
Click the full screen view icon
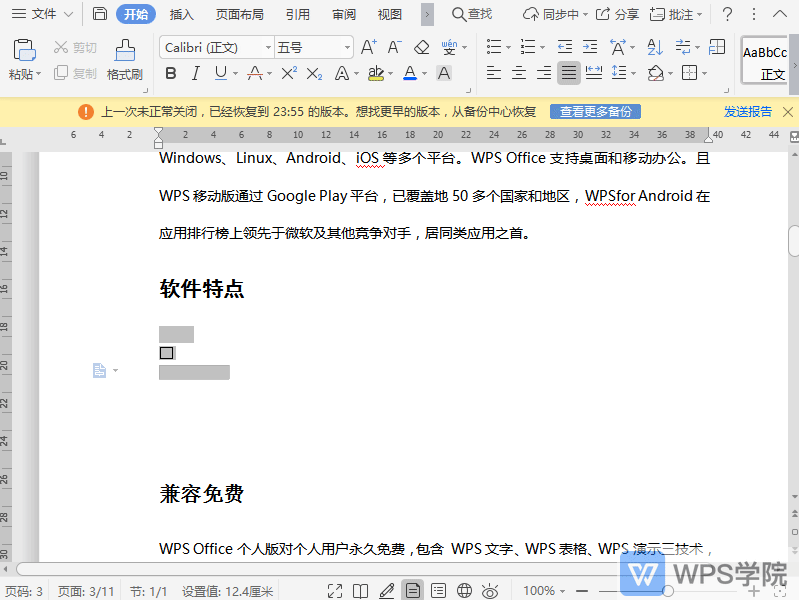coord(335,591)
